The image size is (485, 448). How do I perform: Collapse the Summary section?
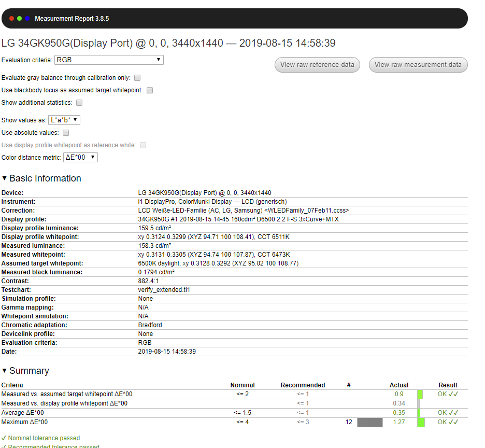pyautogui.click(x=25, y=371)
